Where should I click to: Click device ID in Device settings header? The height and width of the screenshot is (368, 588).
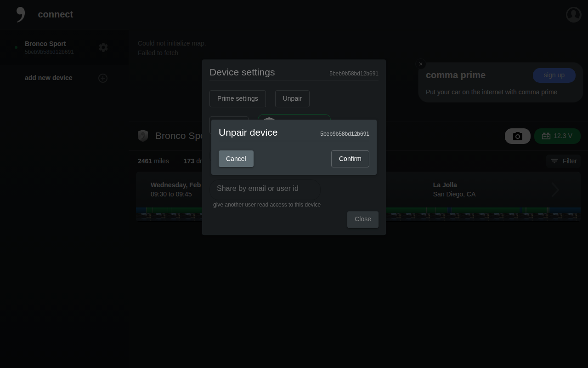[354, 74]
